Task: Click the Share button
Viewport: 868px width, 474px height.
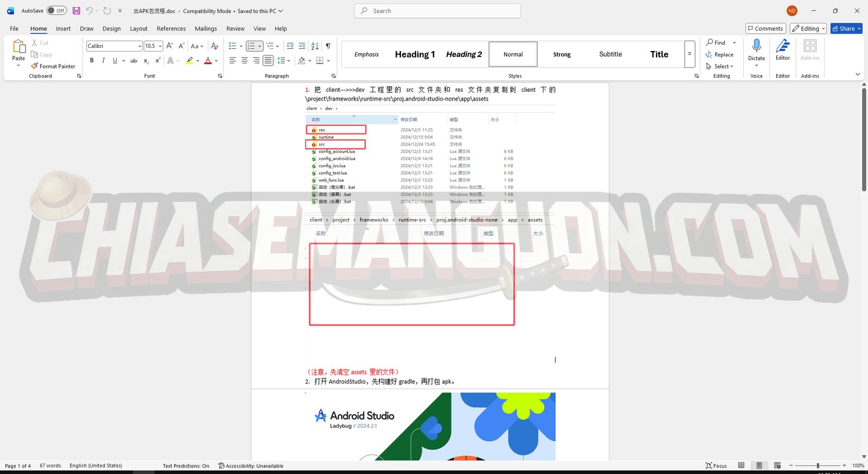Action: (846, 29)
